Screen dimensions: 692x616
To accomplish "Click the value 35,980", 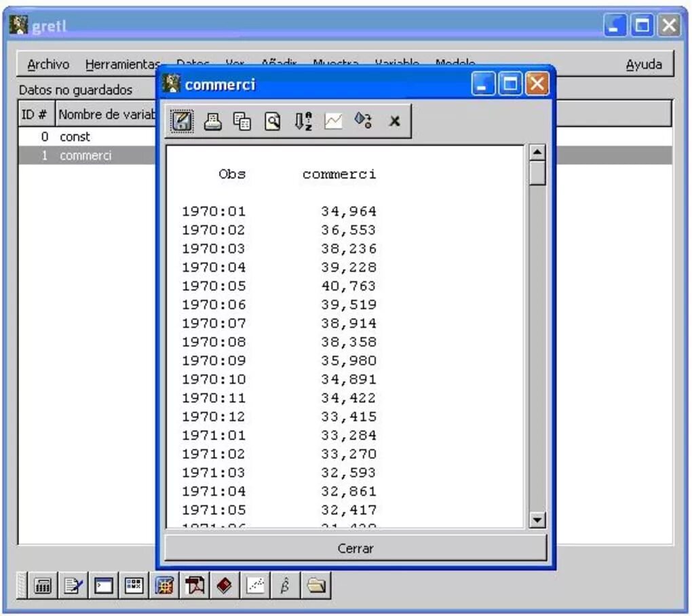I will click(x=349, y=360).
